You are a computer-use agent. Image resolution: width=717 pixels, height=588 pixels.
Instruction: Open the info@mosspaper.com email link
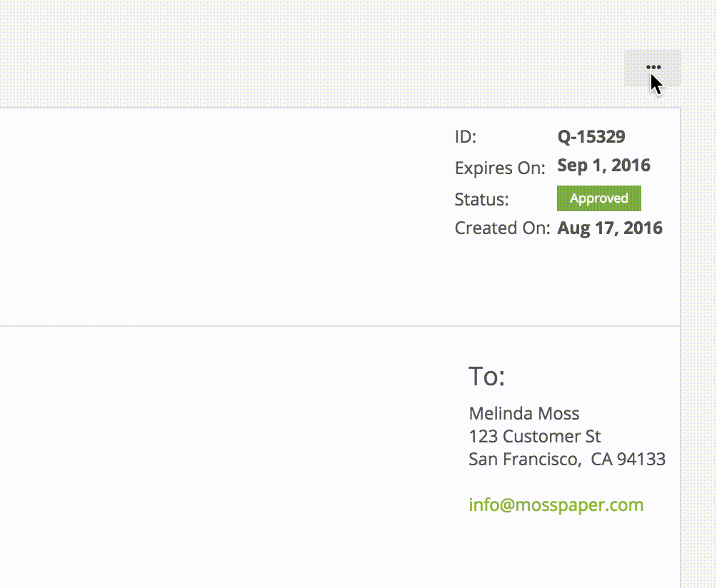[556, 505]
